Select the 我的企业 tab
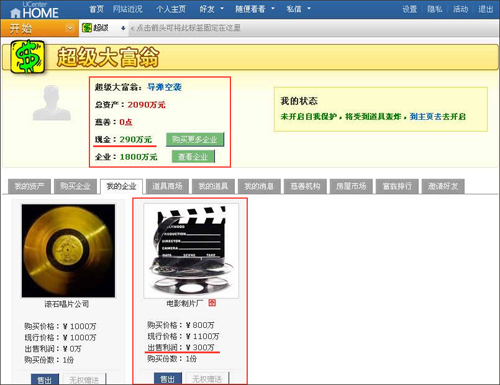Viewport: 500px width, 385px height. pyautogui.click(x=121, y=186)
